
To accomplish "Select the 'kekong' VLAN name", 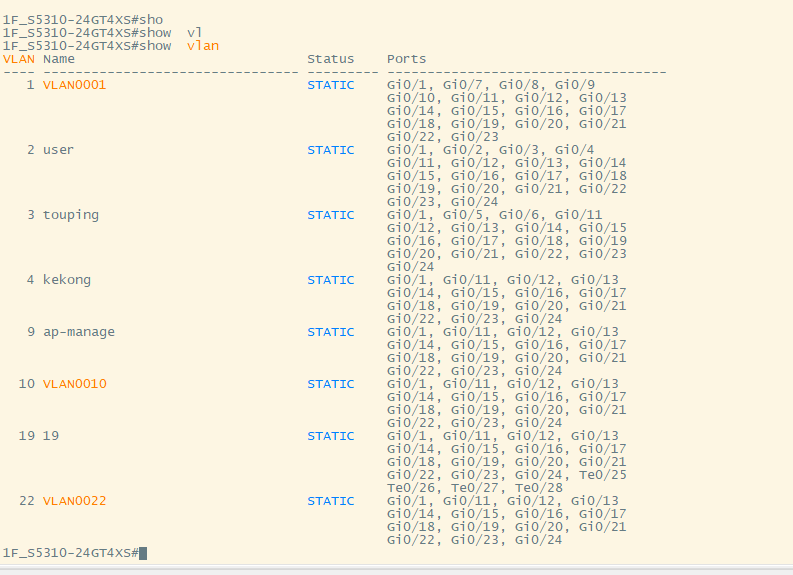I will coord(67,280).
